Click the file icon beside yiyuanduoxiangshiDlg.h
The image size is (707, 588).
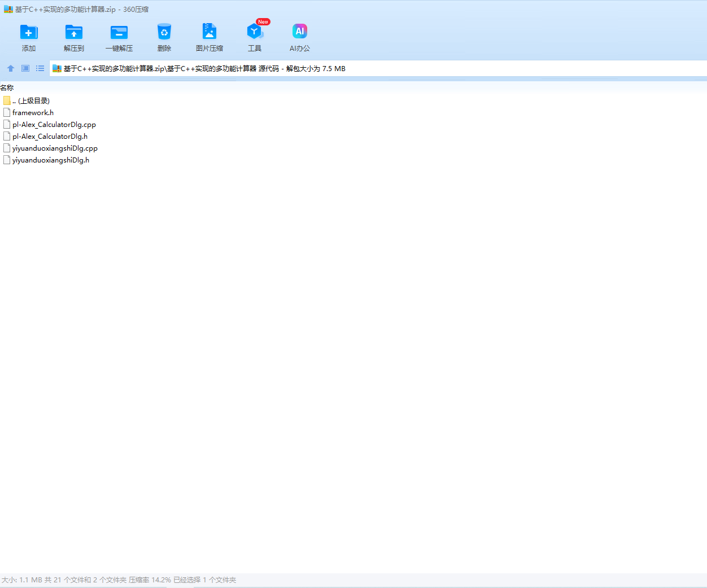pos(7,160)
